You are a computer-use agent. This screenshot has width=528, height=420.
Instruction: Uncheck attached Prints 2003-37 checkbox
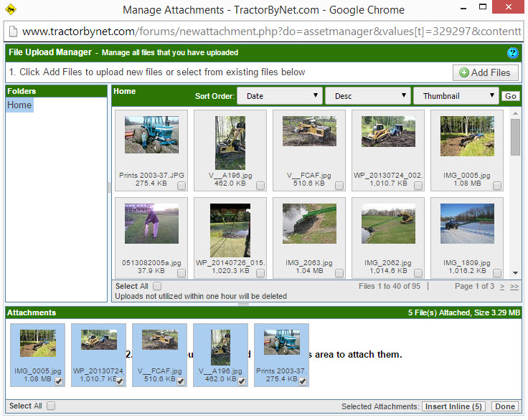click(x=303, y=381)
